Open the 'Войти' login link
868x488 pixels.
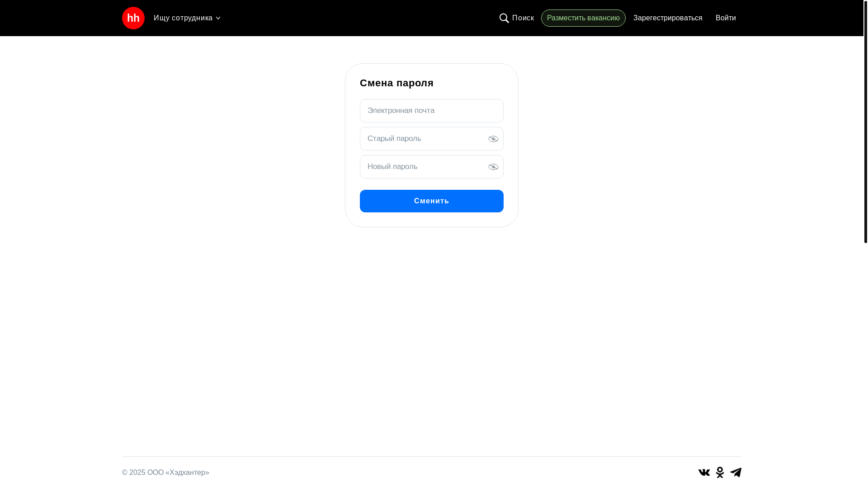pos(726,18)
